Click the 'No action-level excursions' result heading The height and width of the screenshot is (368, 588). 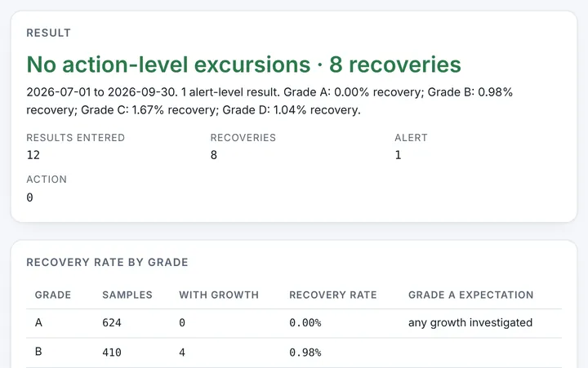tap(243, 64)
